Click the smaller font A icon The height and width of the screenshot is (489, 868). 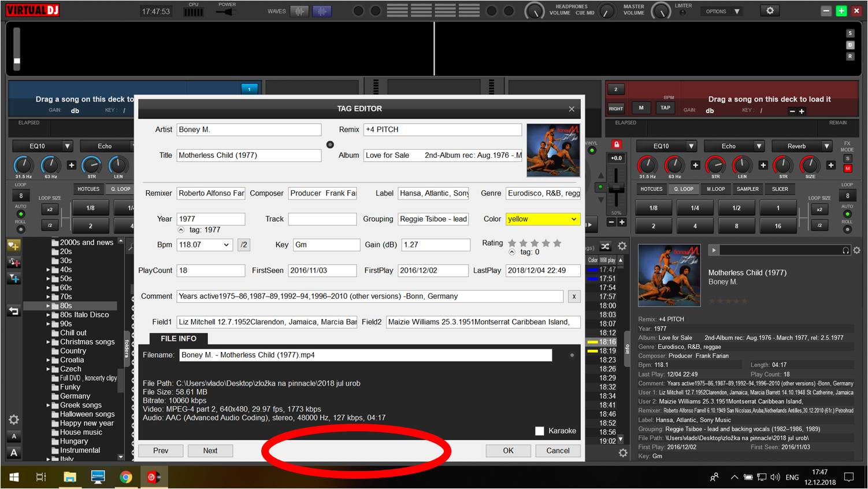(14, 436)
